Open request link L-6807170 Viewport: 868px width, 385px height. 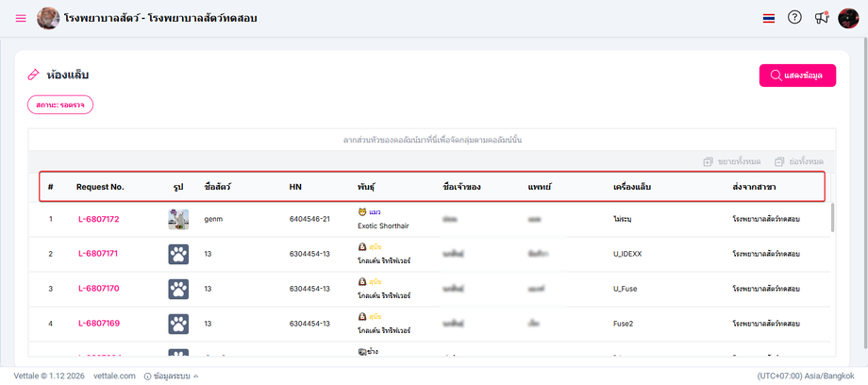tap(98, 289)
